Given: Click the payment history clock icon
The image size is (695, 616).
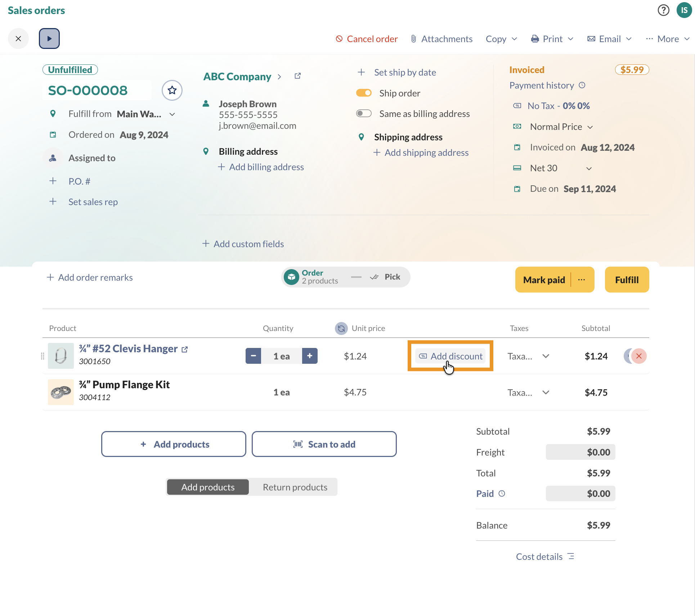Looking at the screenshot, I should point(582,85).
